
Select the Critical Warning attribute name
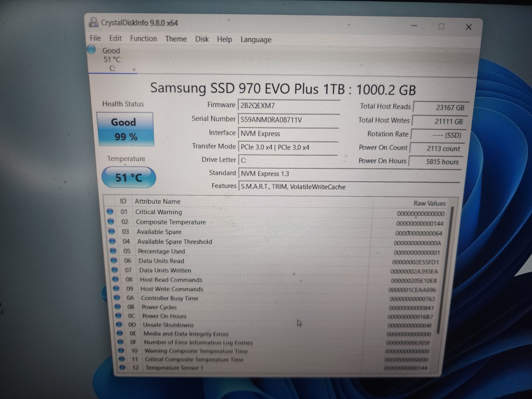click(x=159, y=212)
